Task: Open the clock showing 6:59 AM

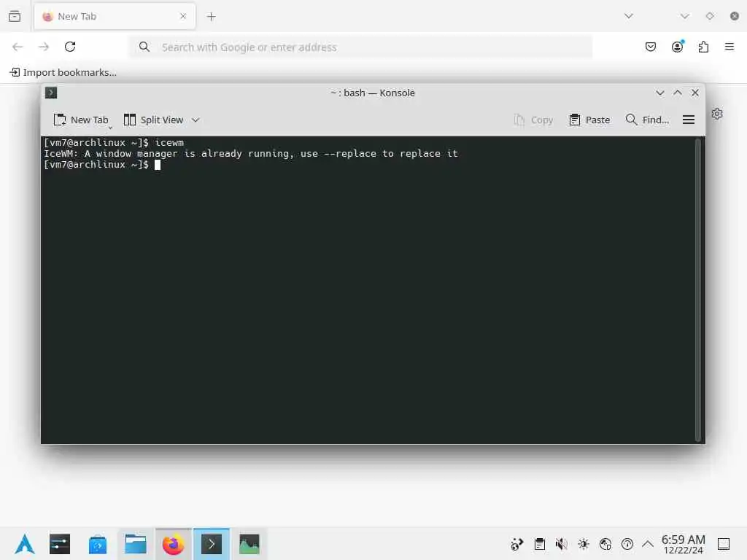Action: (683, 544)
